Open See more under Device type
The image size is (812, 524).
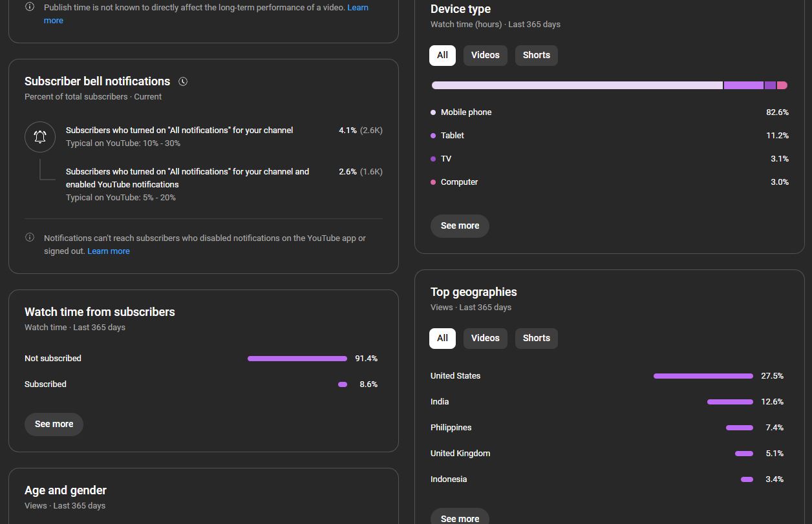[460, 225]
